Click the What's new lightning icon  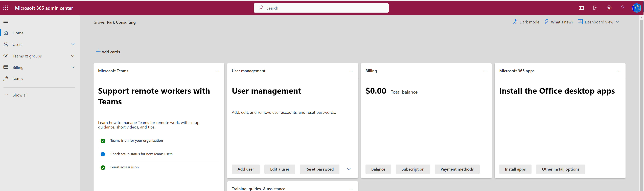tap(546, 22)
